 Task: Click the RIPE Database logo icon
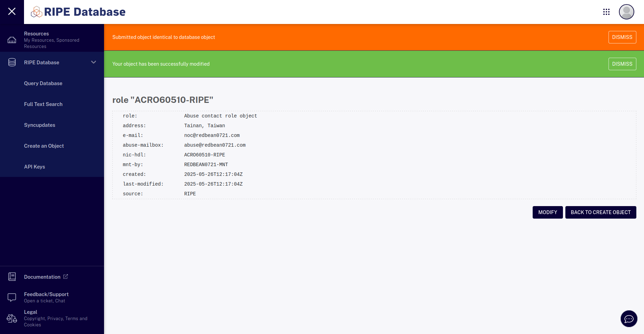click(x=37, y=12)
